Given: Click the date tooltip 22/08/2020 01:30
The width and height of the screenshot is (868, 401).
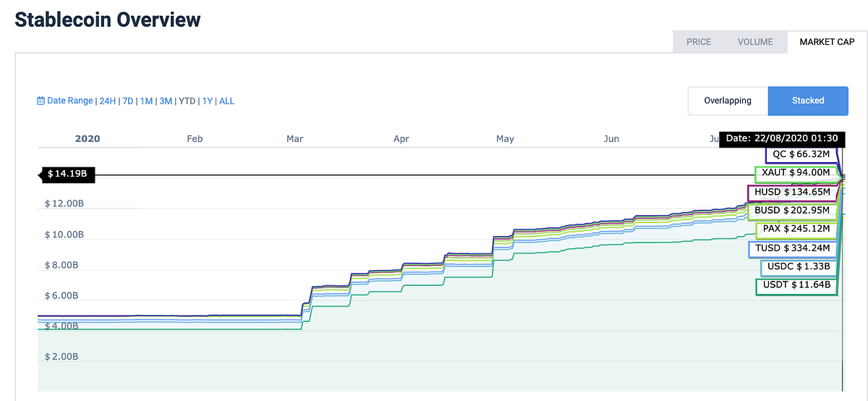Looking at the screenshot, I should tap(782, 138).
